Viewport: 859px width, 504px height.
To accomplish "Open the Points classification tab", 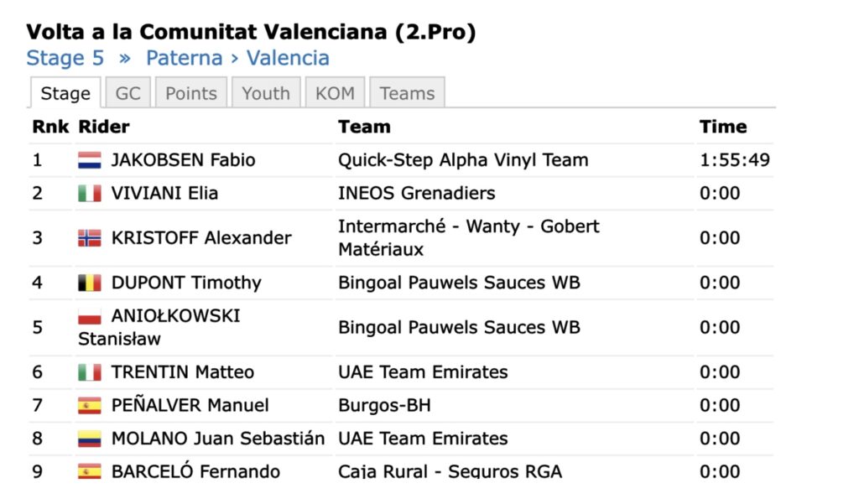I will point(191,93).
